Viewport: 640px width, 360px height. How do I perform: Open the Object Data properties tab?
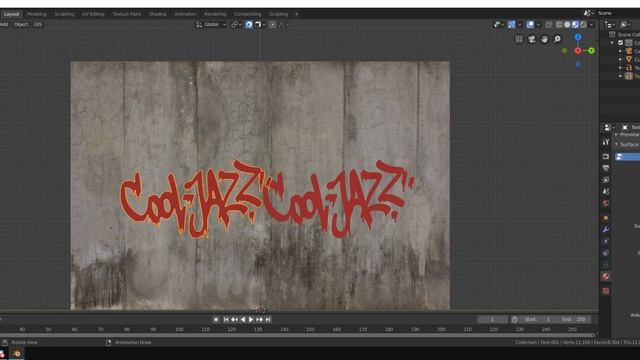click(x=606, y=265)
